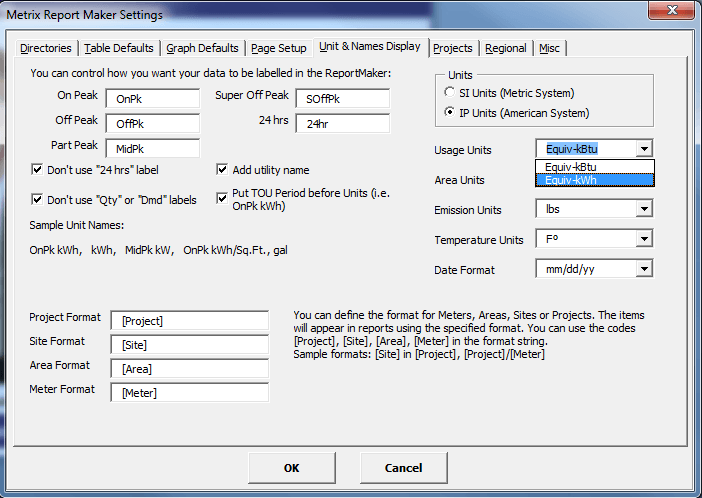Choose Equiv-kBtu in the dropdown list
The height and width of the screenshot is (498, 702).
coord(595,167)
